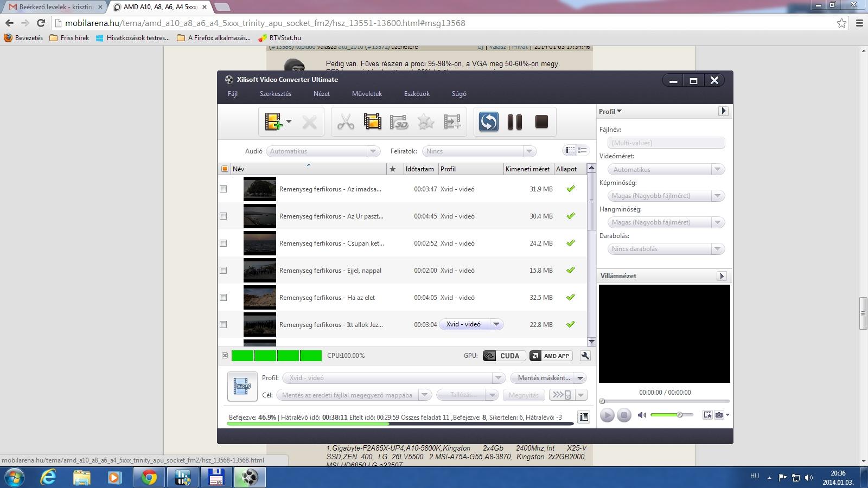The height and width of the screenshot is (488, 868).
Task: Open the video Edit filmstrip tool
Action: point(372,122)
